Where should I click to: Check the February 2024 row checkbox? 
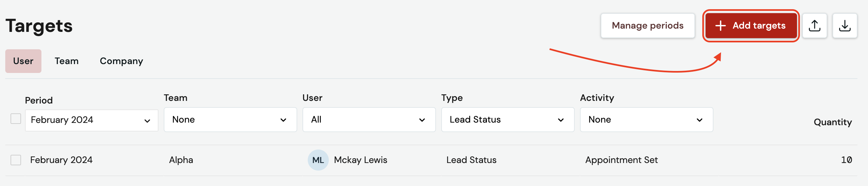(x=16, y=160)
